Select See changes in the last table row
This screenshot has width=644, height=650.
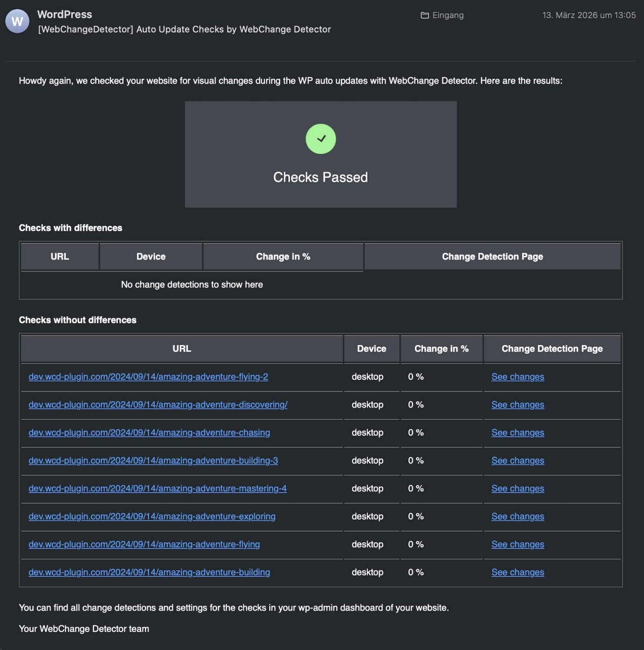click(x=517, y=572)
